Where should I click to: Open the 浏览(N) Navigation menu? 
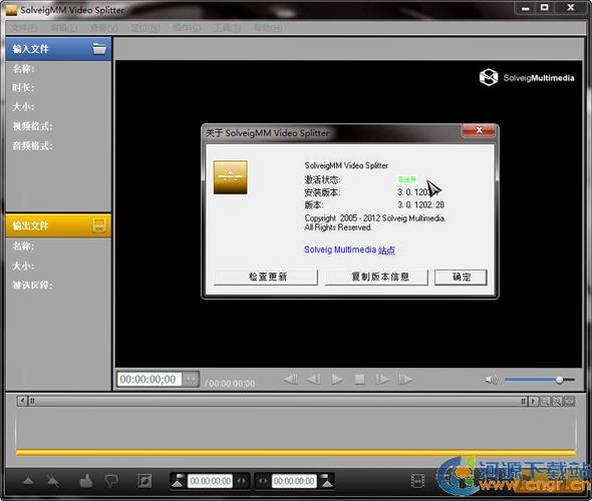(145, 28)
